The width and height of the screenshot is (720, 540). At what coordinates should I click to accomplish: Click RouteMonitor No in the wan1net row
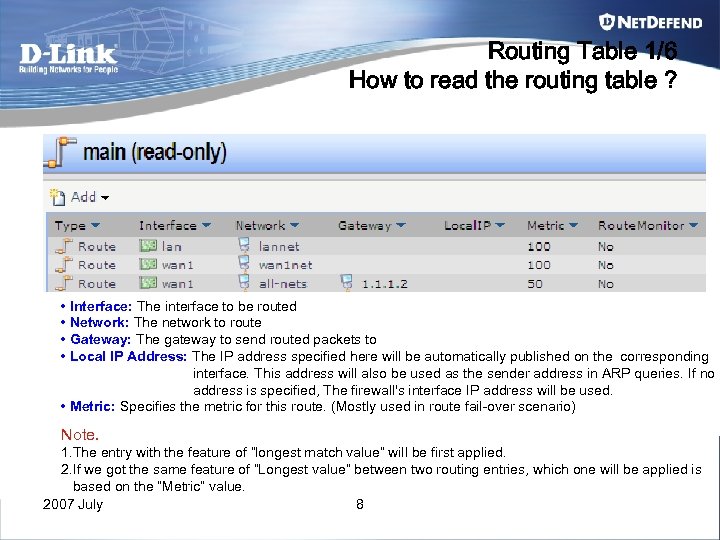pos(606,265)
